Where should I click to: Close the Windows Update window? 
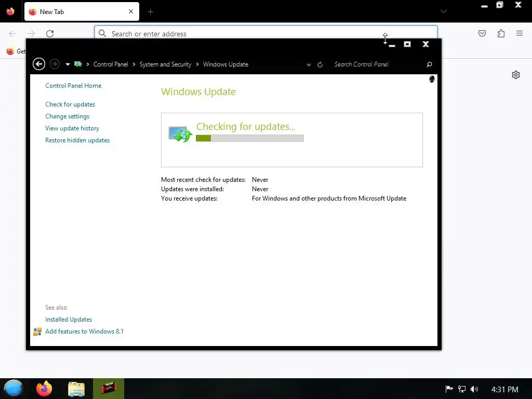click(425, 44)
